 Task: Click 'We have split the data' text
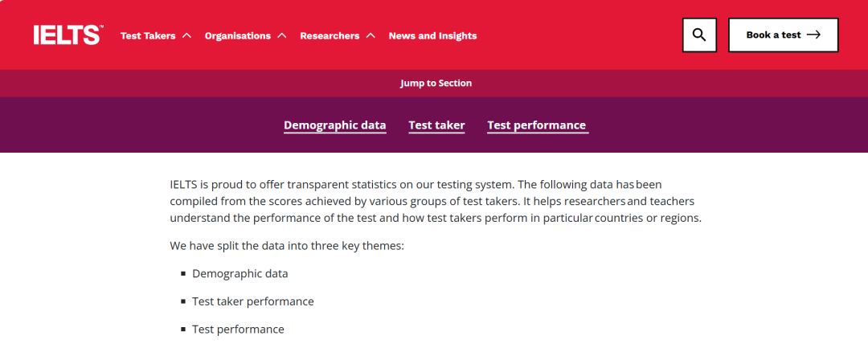(x=287, y=245)
